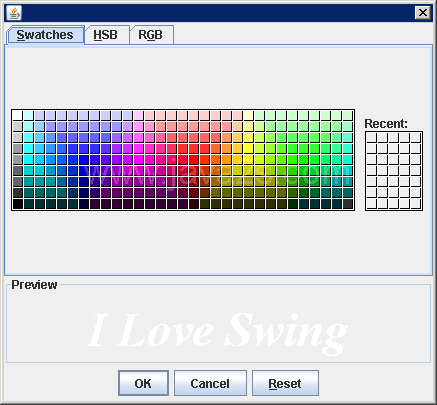Open the RGB tab
Screen dimensions: 437x405
click(151, 35)
